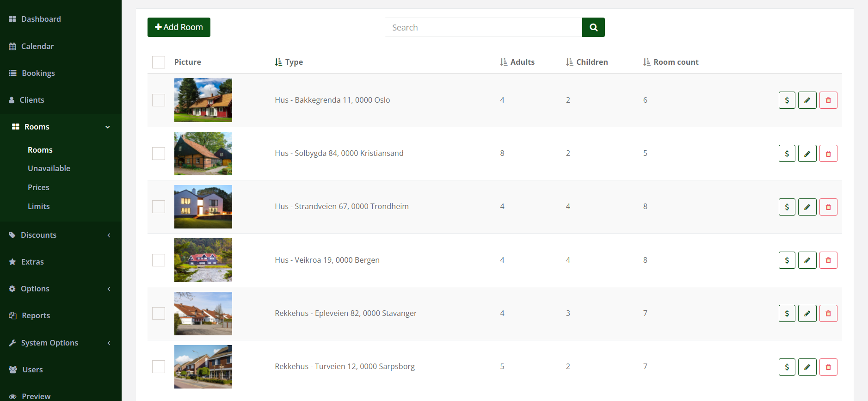Focus the Search input field
The height and width of the screenshot is (401, 868).
483,27
